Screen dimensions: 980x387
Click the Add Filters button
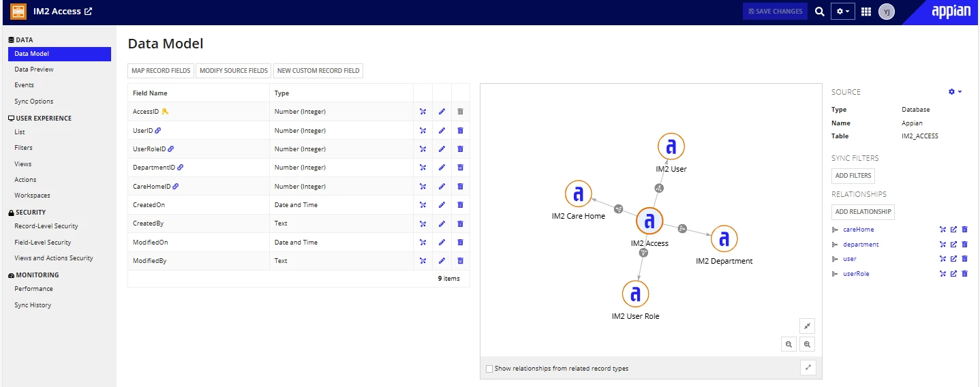point(853,176)
